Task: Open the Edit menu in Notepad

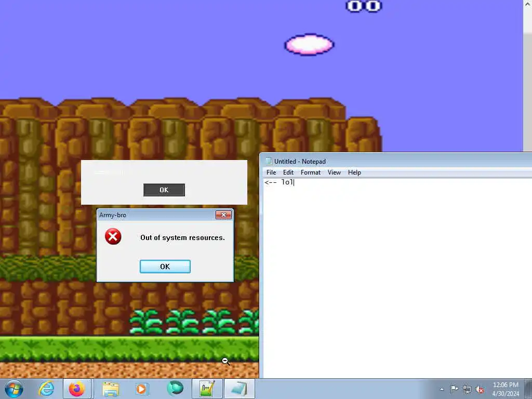Action: pyautogui.click(x=288, y=172)
